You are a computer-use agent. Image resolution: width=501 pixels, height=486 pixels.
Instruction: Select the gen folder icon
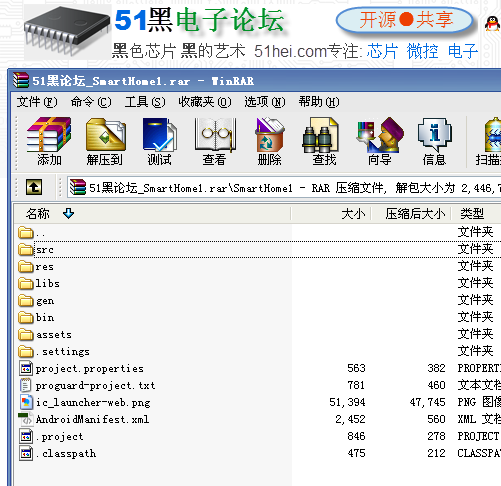[26, 300]
